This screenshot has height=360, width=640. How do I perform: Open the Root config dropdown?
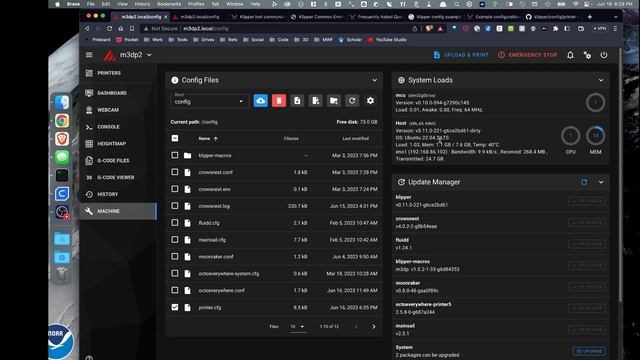tap(209, 100)
